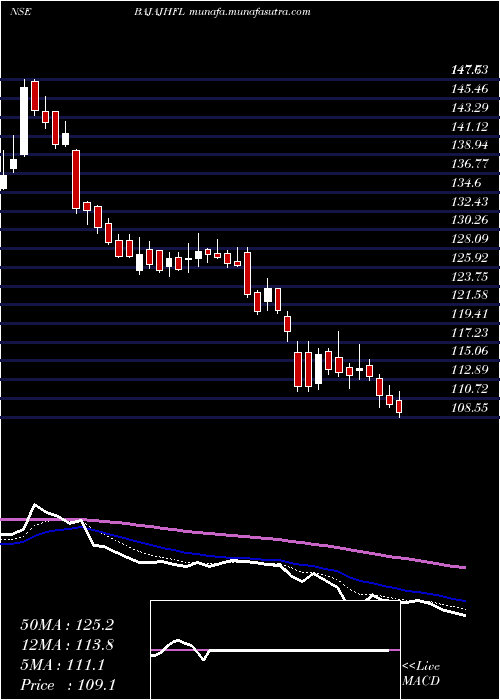
Task: Click the tall white candlestick near 145.46
Action: pyautogui.click(x=24, y=119)
